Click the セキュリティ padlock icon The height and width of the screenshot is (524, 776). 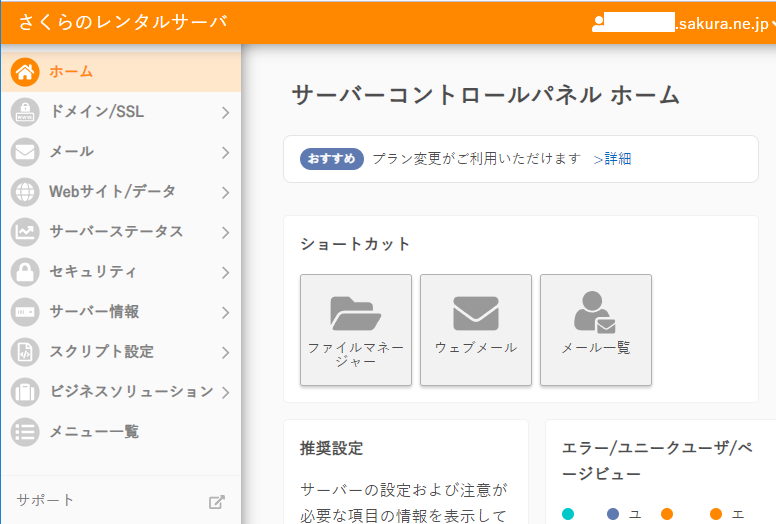[x=25, y=272]
